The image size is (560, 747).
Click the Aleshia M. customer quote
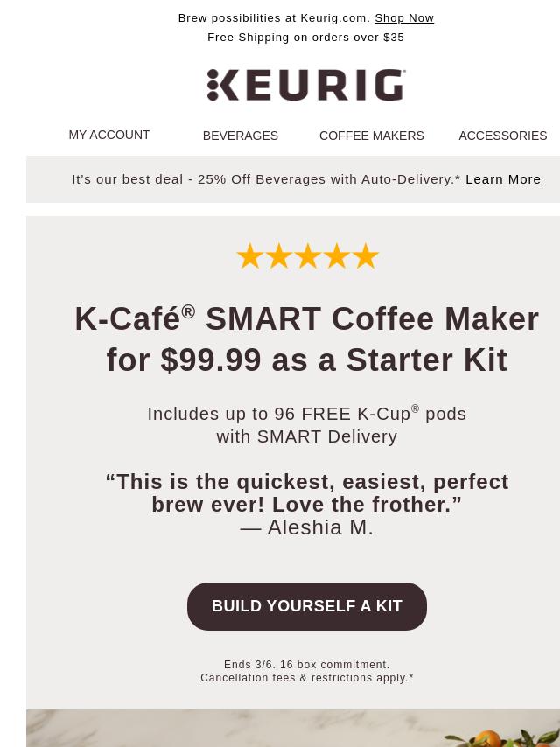307,505
